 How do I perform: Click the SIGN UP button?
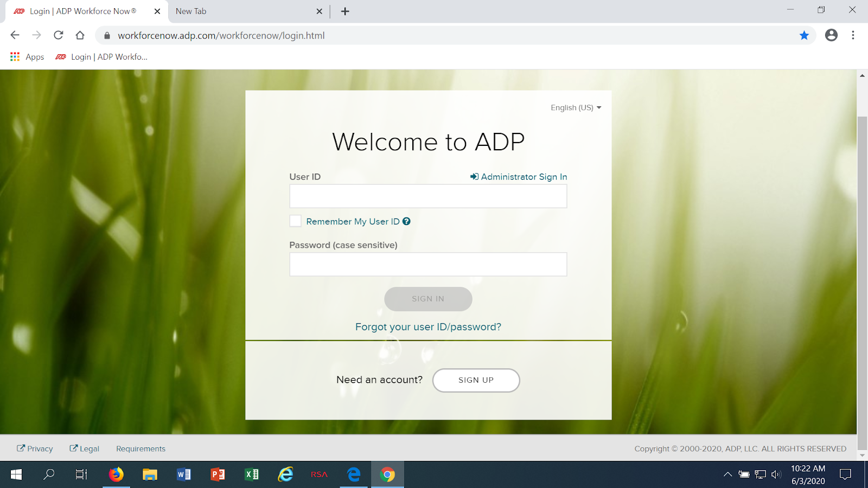pos(476,380)
